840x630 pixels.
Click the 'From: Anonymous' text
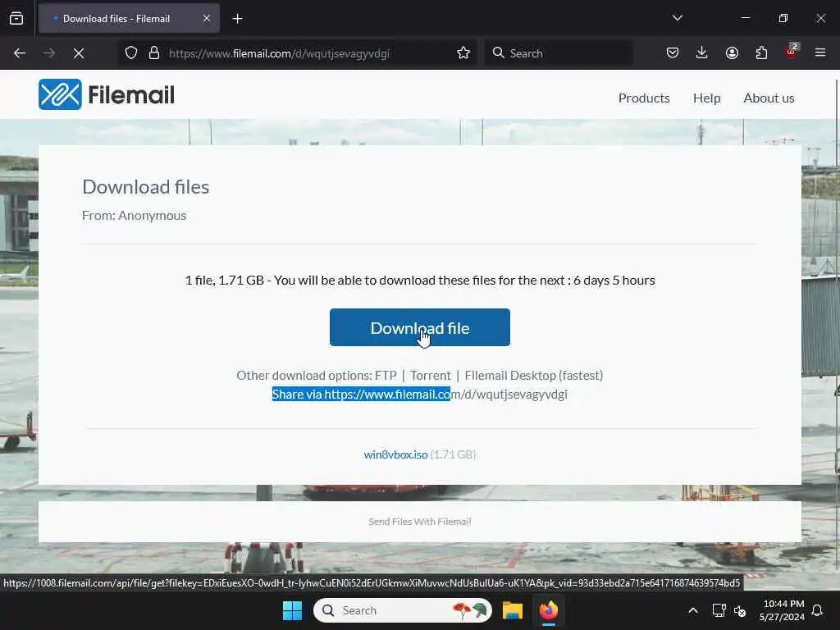click(x=135, y=216)
